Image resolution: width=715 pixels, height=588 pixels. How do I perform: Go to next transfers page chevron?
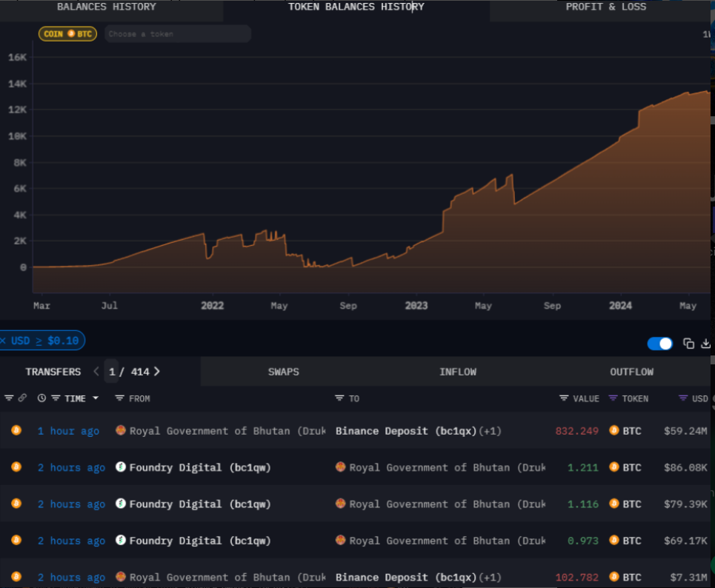(157, 372)
